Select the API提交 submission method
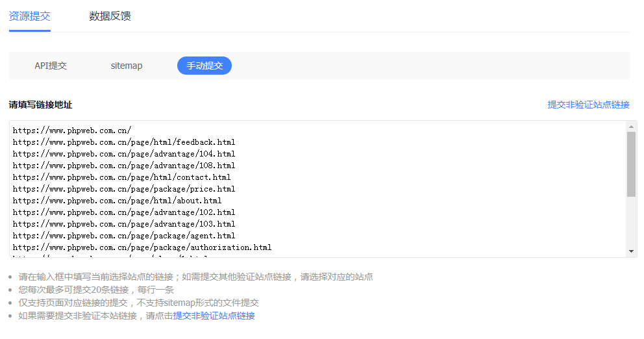This screenshot has height=339, width=644. [51, 66]
